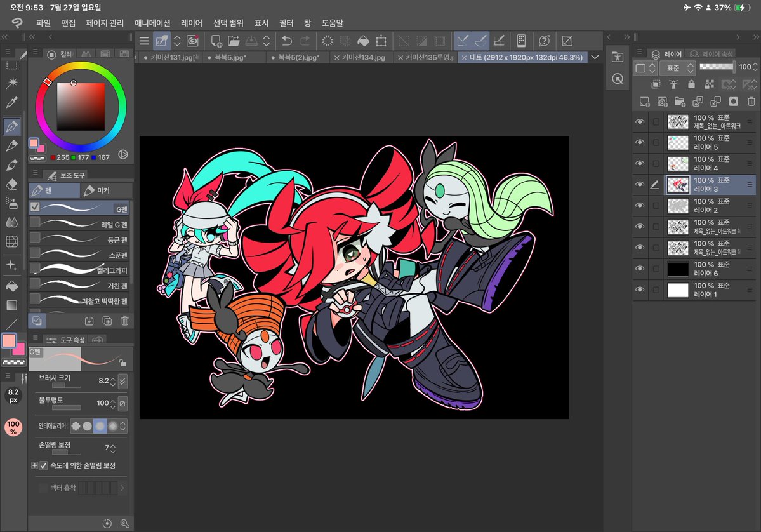Viewport: 761px width, 532px height.
Task: Open the document tab list chevron
Action: click(x=595, y=57)
